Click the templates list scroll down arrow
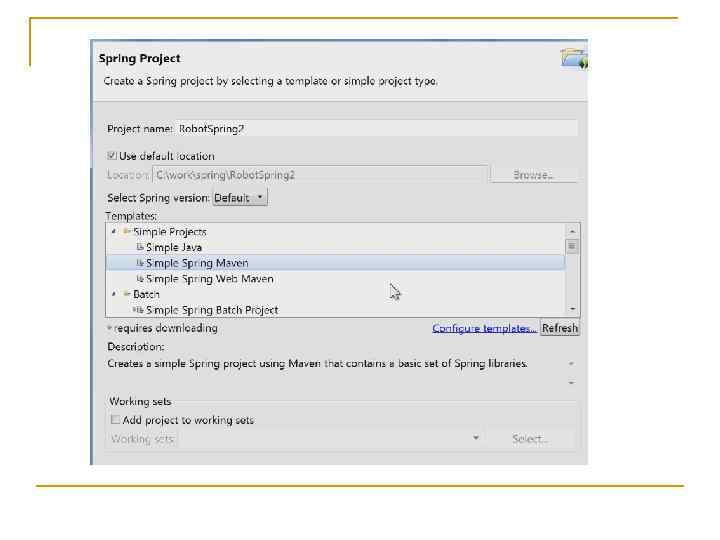This screenshot has width=720, height=540. pos(572,309)
